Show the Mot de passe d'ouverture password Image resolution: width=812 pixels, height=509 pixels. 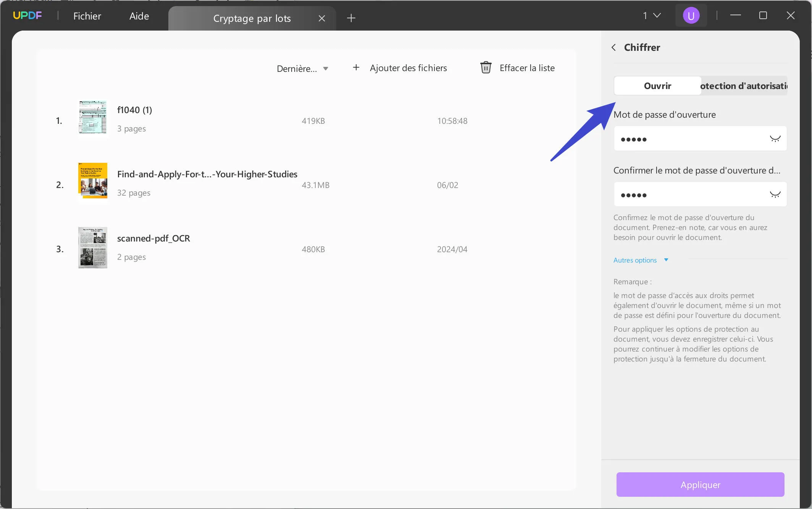tap(775, 138)
